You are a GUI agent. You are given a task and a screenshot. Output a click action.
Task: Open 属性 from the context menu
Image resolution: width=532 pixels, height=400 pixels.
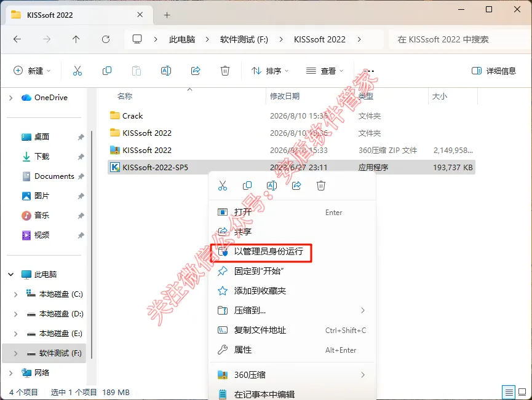tap(293, 350)
